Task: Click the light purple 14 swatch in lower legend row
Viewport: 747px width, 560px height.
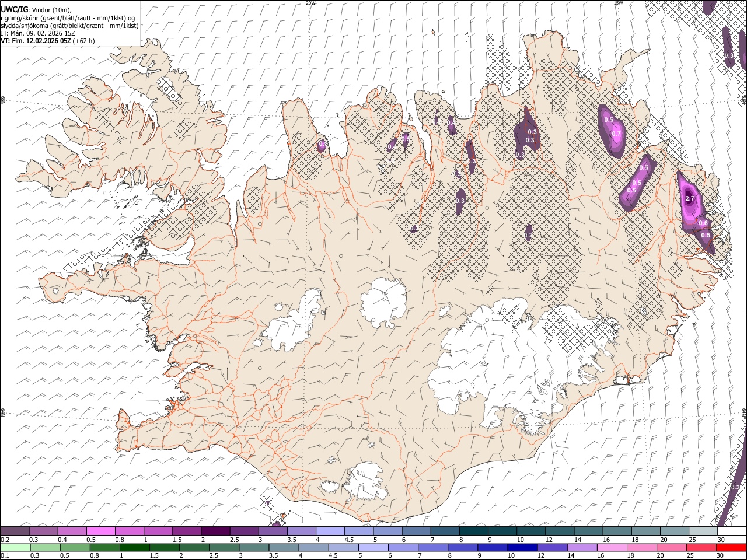Action: click(x=581, y=547)
